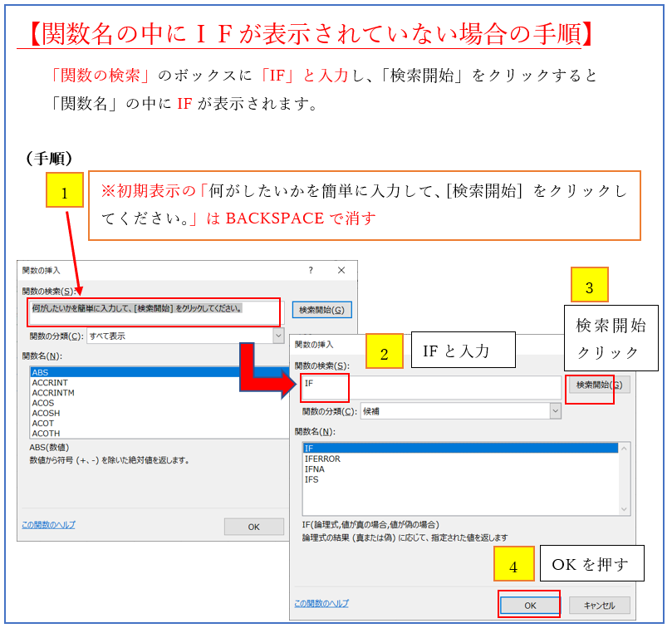Close the rear 関数の挿入 dialog with X

341,270
